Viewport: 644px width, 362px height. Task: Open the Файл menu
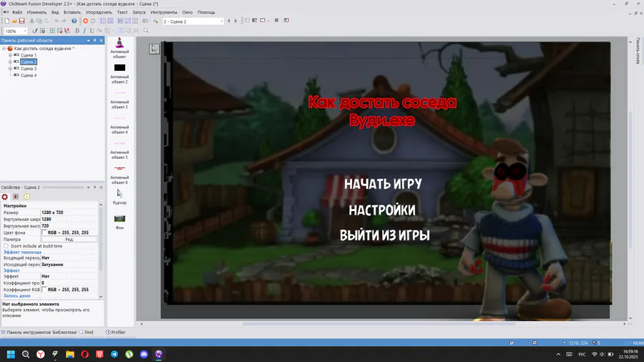[x=17, y=12]
